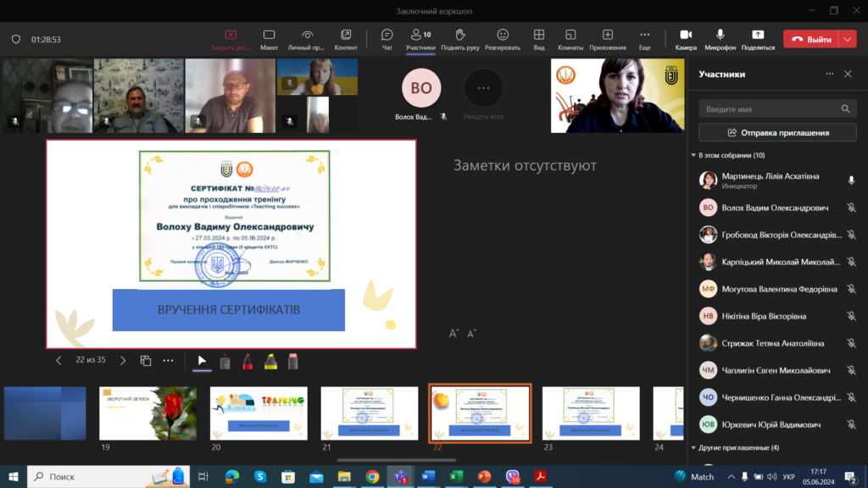Viewport: 868px width, 488px height.
Task: Collapse the 'В этом собрании (10)' section
Action: (693, 155)
